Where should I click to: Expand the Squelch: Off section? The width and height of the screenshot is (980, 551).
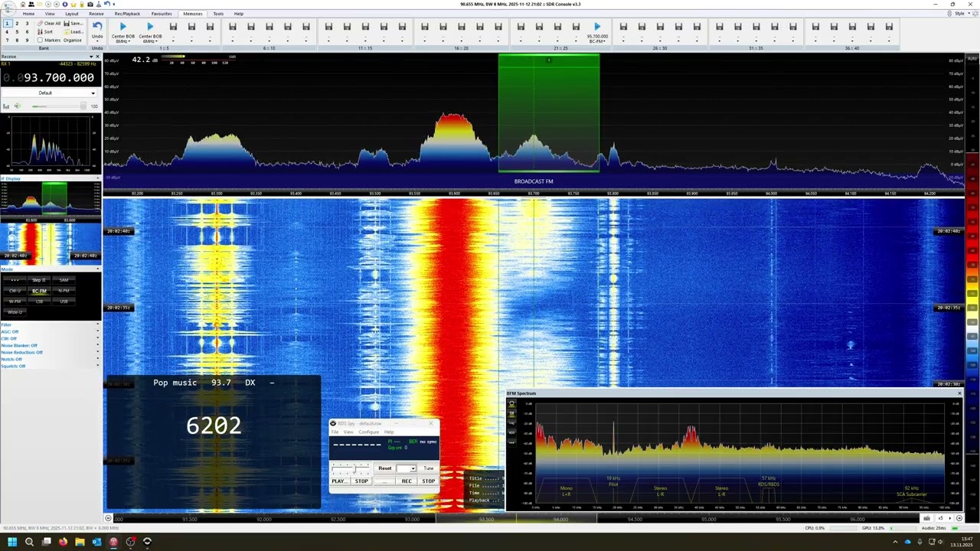pos(50,367)
